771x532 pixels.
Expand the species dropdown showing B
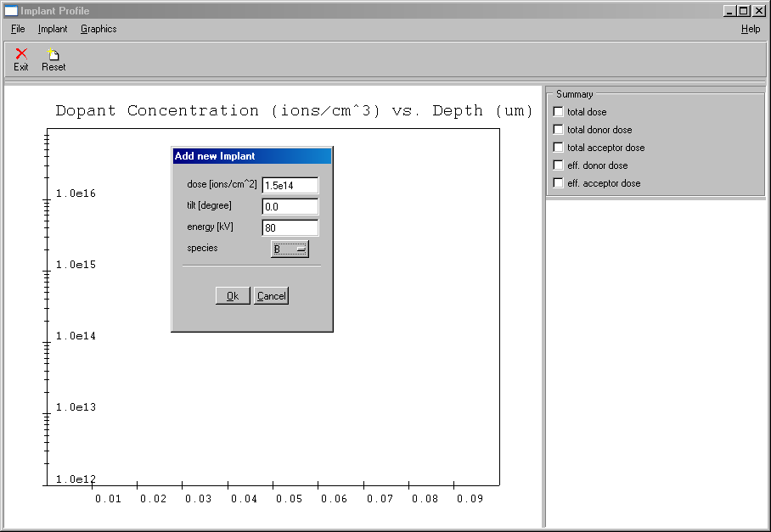point(290,249)
